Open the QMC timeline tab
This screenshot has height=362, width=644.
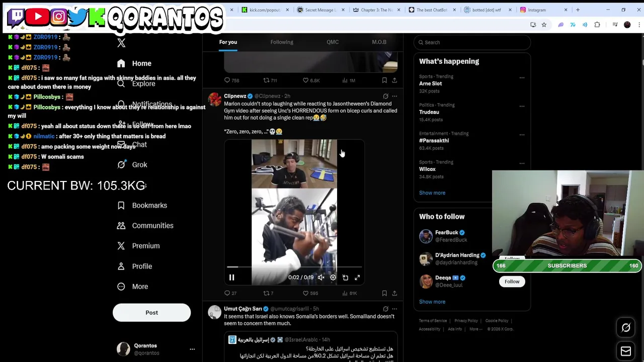(x=333, y=42)
